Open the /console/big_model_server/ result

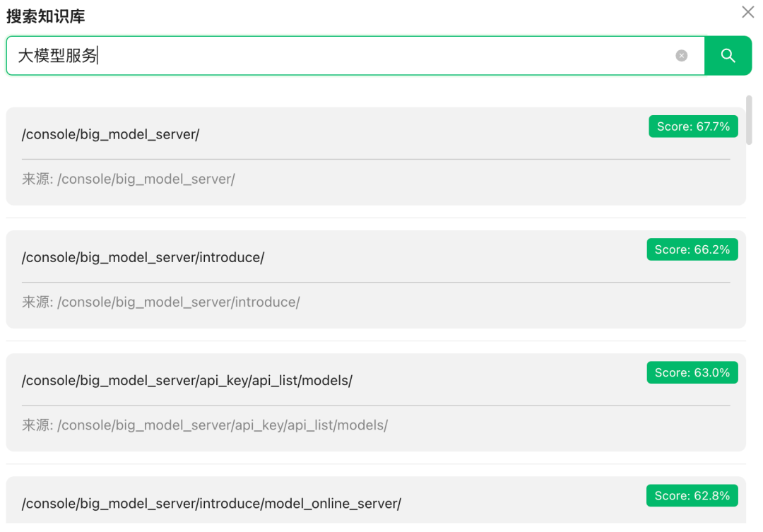click(x=111, y=134)
